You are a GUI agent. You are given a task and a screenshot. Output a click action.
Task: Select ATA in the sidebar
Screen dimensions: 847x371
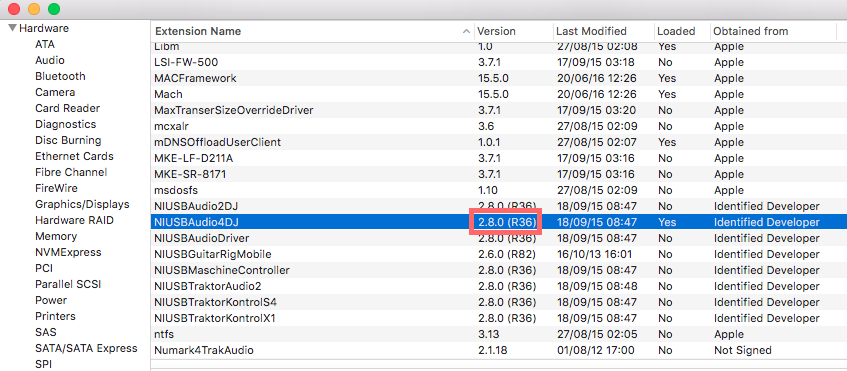(45, 44)
